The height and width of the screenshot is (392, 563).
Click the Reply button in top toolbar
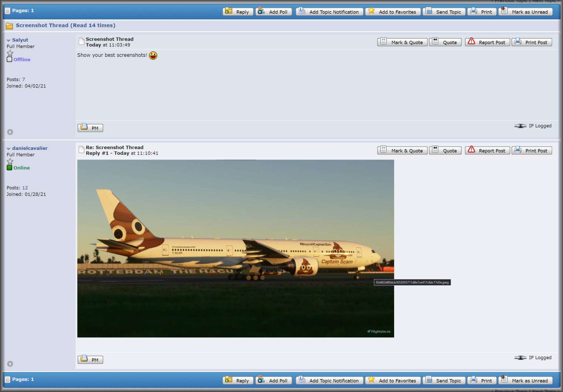pyautogui.click(x=239, y=12)
